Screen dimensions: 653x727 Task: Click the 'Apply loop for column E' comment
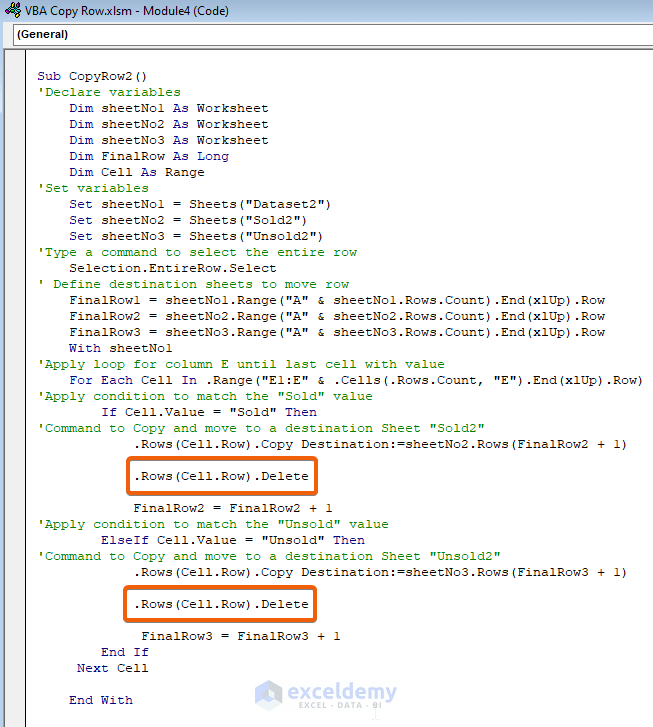(x=241, y=364)
